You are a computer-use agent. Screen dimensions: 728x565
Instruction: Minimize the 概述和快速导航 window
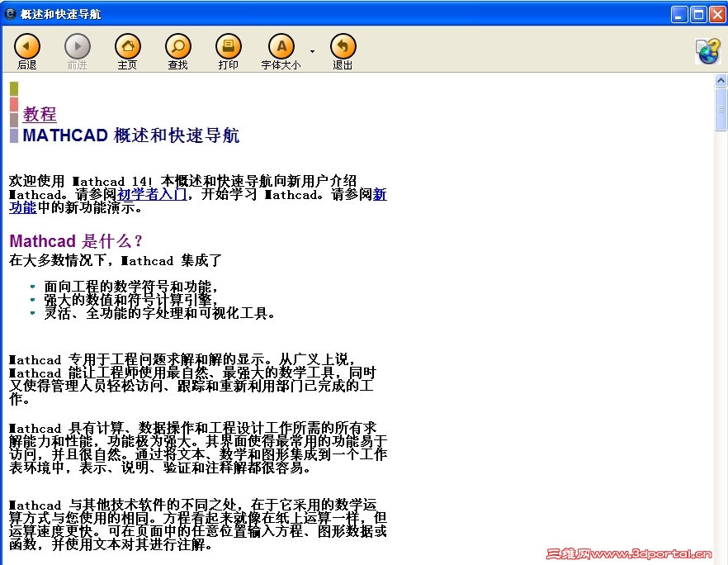pos(679,14)
